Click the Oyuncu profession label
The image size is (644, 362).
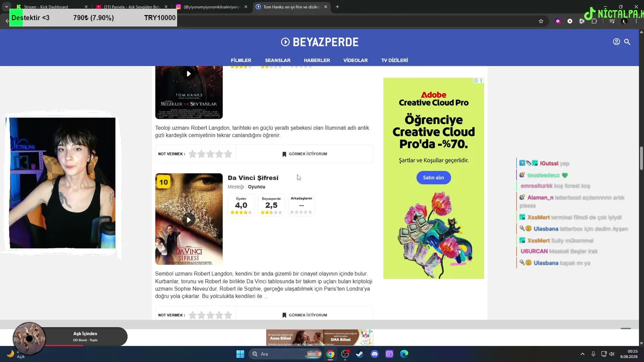[x=257, y=187]
